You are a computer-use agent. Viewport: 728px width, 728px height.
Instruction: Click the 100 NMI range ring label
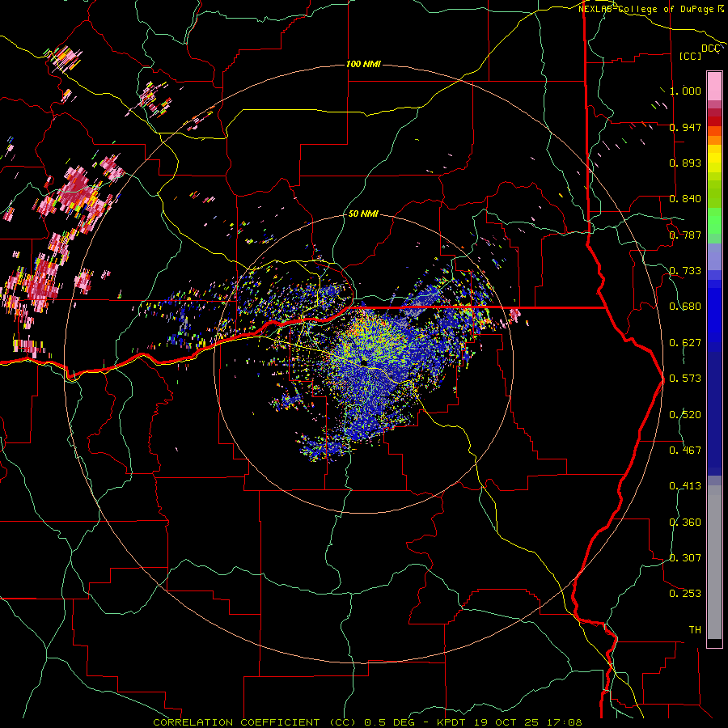(x=363, y=64)
